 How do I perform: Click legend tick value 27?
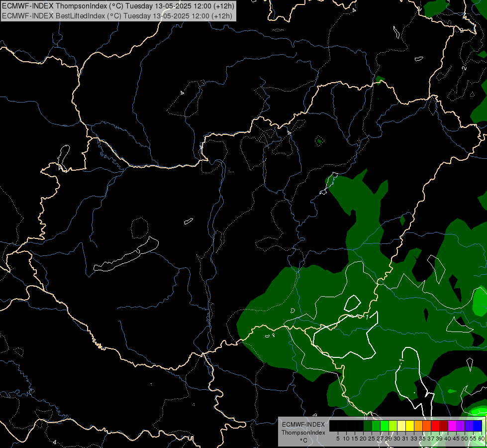point(380,439)
